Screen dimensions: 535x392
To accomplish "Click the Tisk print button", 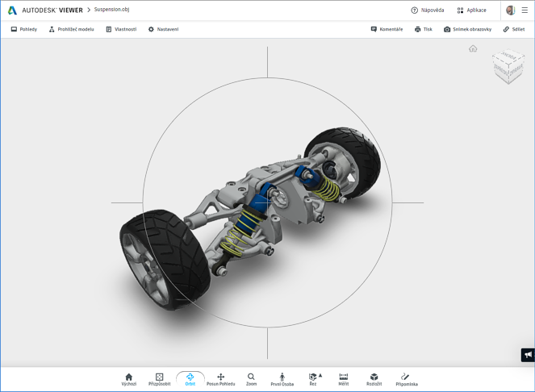I will click(x=423, y=29).
